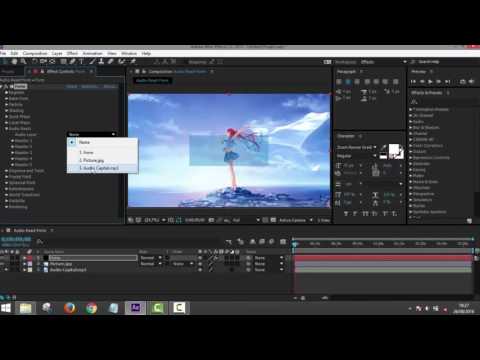The height and width of the screenshot is (360, 480).
Task: Select the Roto Brush tool
Action: 121,62
